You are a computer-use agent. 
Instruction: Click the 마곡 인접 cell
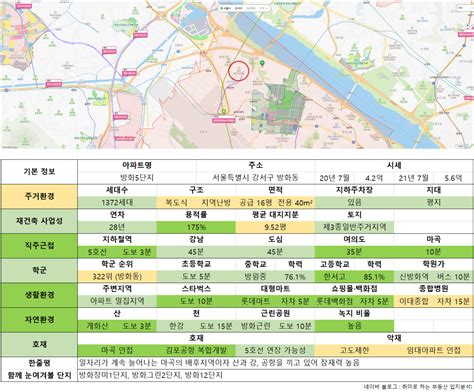point(117,350)
